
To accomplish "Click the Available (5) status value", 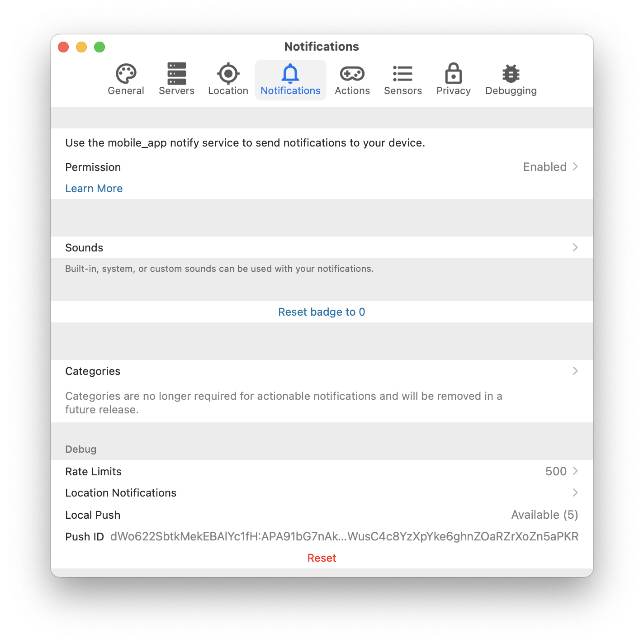I will 545,515.
